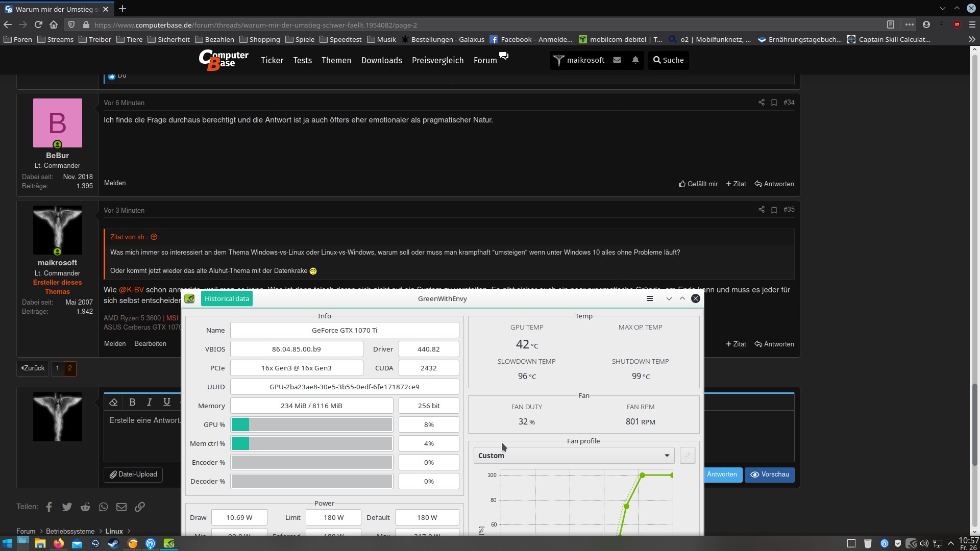Viewport: 980px width, 551px height.
Task: Share post #34 using share icon
Action: pos(761,103)
